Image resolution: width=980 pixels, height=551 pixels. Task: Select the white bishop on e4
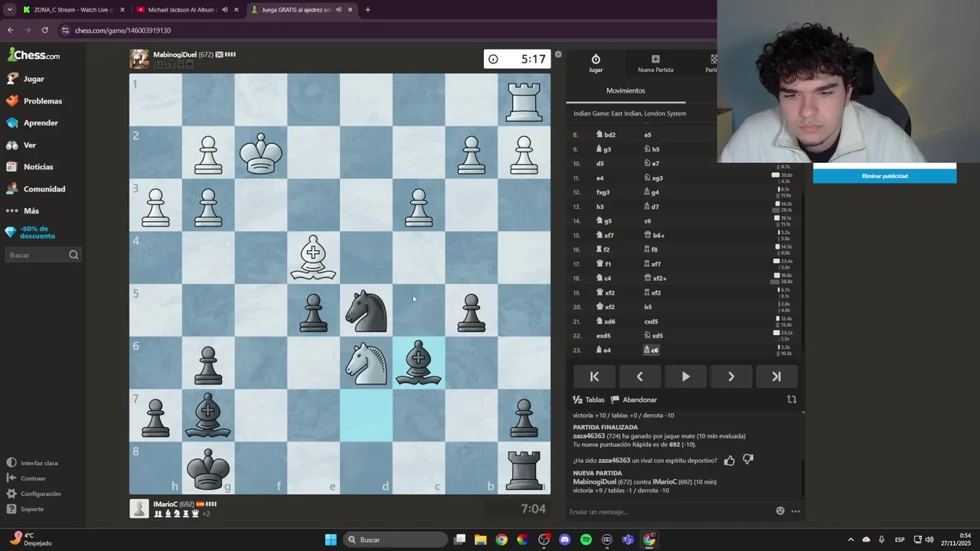[313, 258]
